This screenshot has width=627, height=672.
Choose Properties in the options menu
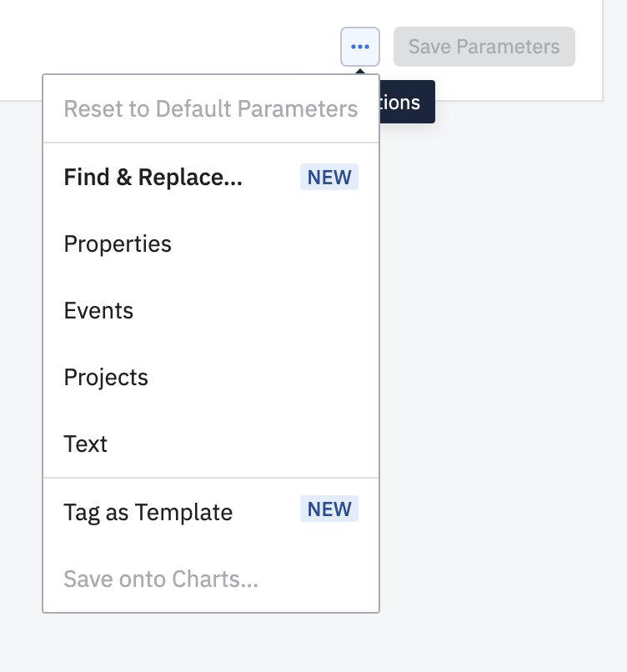coord(118,244)
